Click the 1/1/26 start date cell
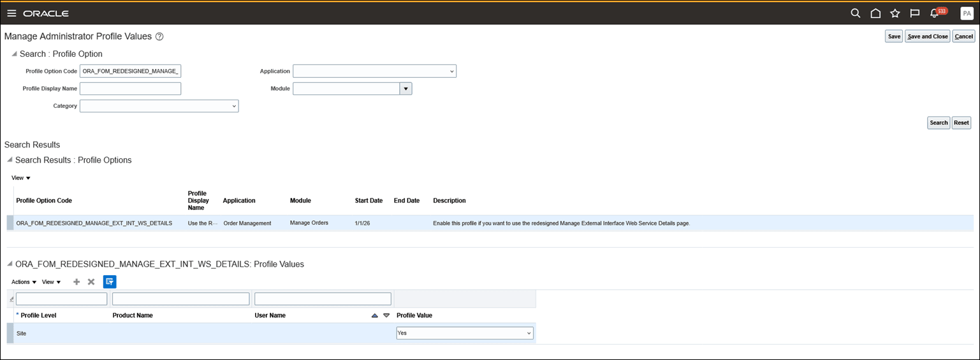Viewport: 980px width, 360px height. pos(363,223)
